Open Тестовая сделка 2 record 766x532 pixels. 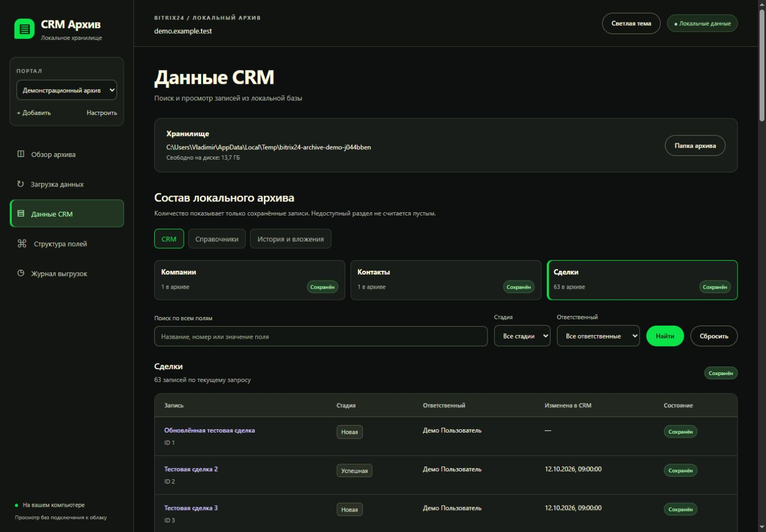click(191, 469)
